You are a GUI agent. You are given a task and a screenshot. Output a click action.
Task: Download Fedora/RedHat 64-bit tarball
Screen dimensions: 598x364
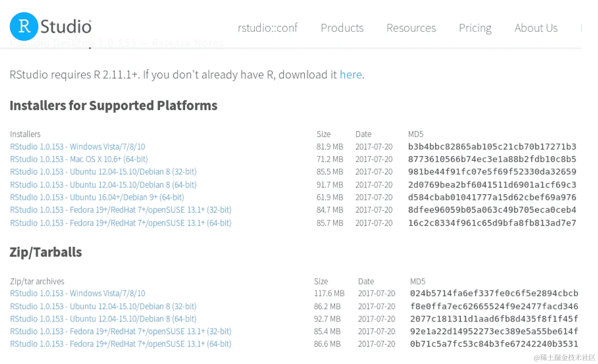pyautogui.click(x=121, y=344)
